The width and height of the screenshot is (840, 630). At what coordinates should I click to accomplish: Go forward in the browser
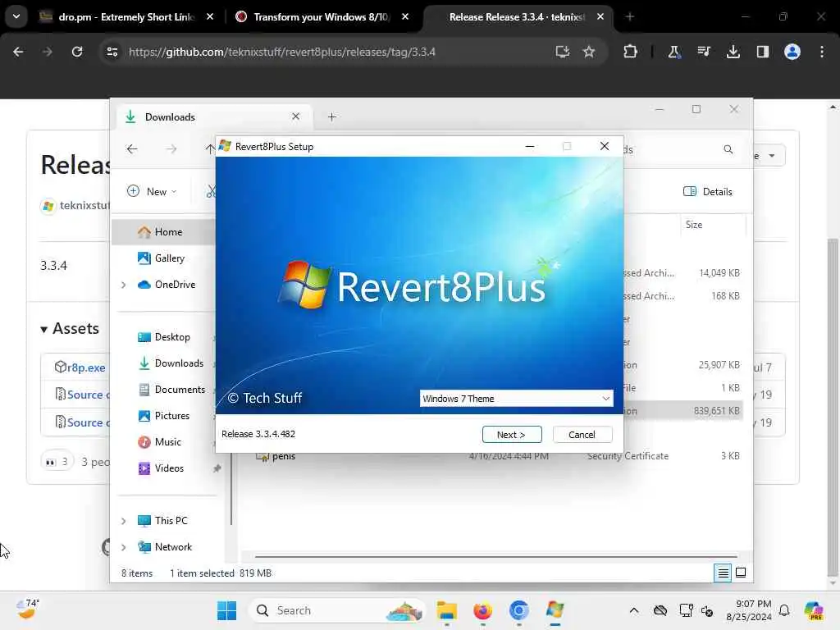click(47, 52)
